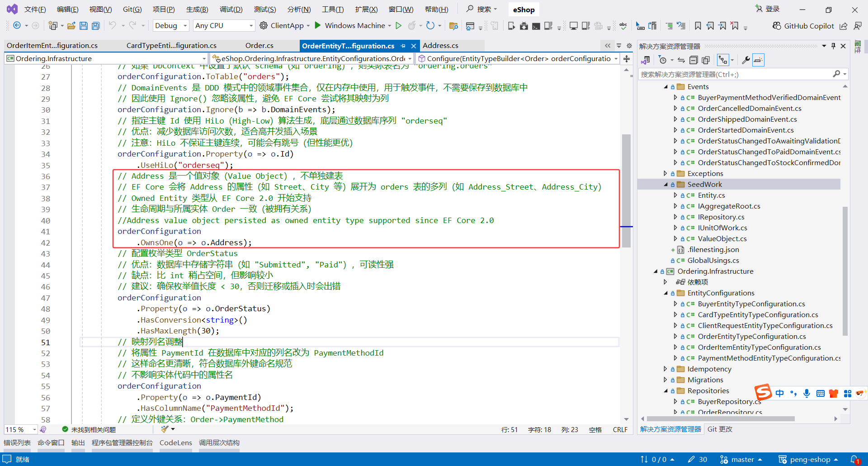Start without debugging using the outlined play icon
The height and width of the screenshot is (466, 868).
(398, 26)
